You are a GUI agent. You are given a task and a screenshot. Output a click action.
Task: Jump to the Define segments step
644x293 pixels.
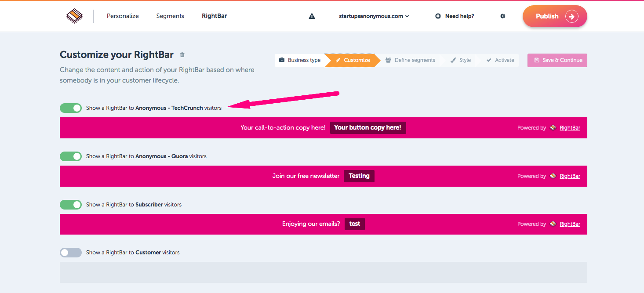410,60
